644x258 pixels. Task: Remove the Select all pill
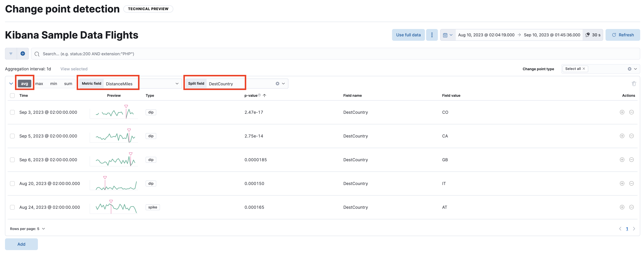[x=584, y=69]
